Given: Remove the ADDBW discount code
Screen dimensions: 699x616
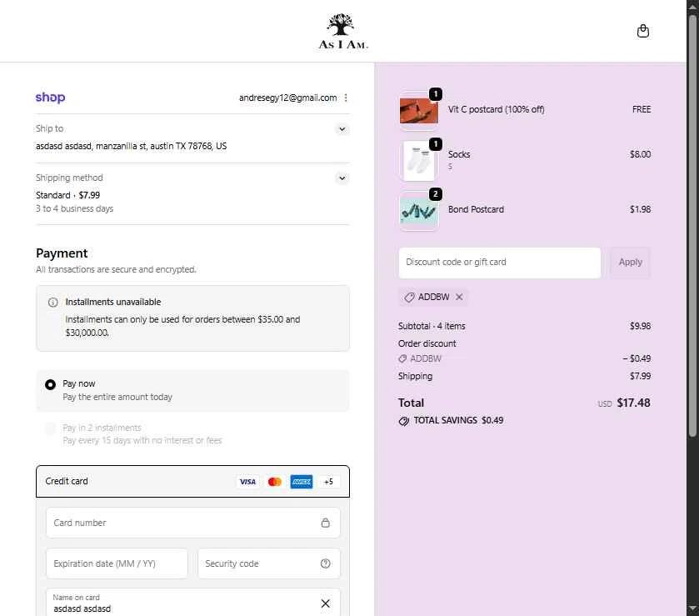Looking at the screenshot, I should click(459, 297).
